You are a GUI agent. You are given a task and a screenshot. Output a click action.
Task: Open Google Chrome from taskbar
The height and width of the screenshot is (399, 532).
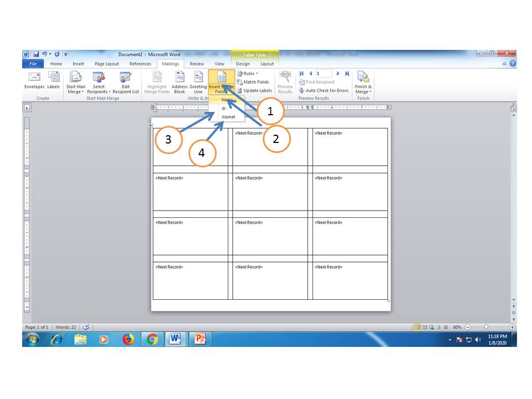tap(152, 339)
